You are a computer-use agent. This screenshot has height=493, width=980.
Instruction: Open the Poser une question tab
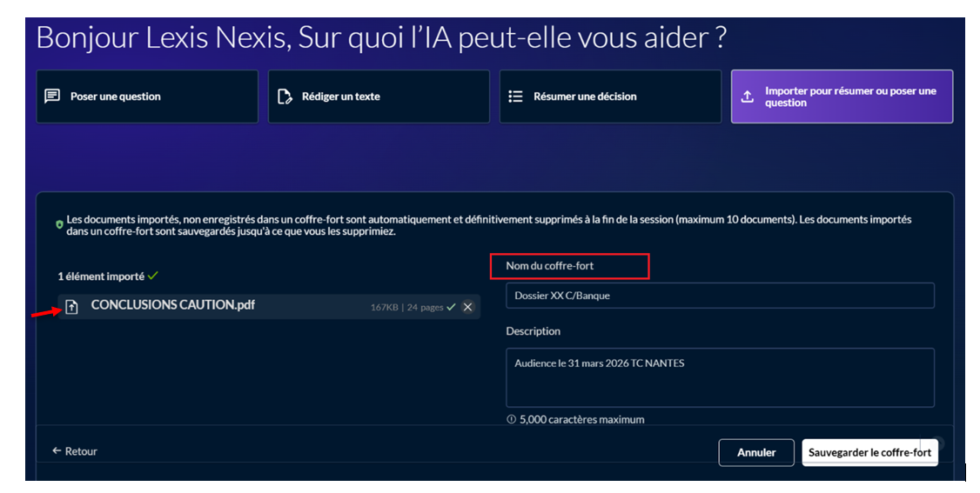[147, 97]
